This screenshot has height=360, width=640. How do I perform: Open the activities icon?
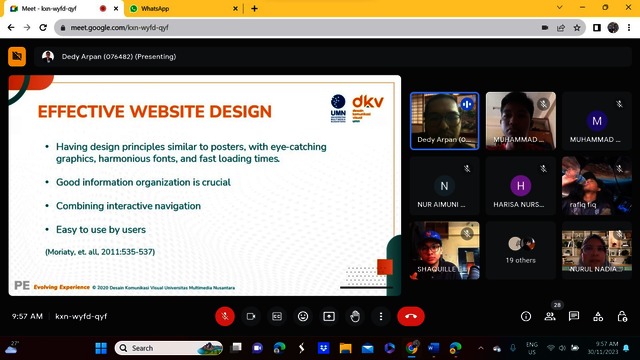click(x=598, y=316)
